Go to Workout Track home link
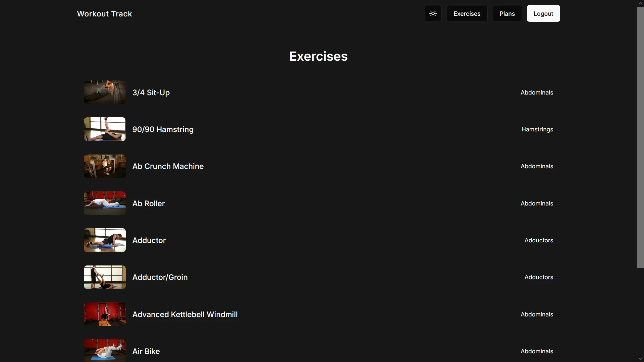The height and width of the screenshot is (362, 644). point(104,14)
